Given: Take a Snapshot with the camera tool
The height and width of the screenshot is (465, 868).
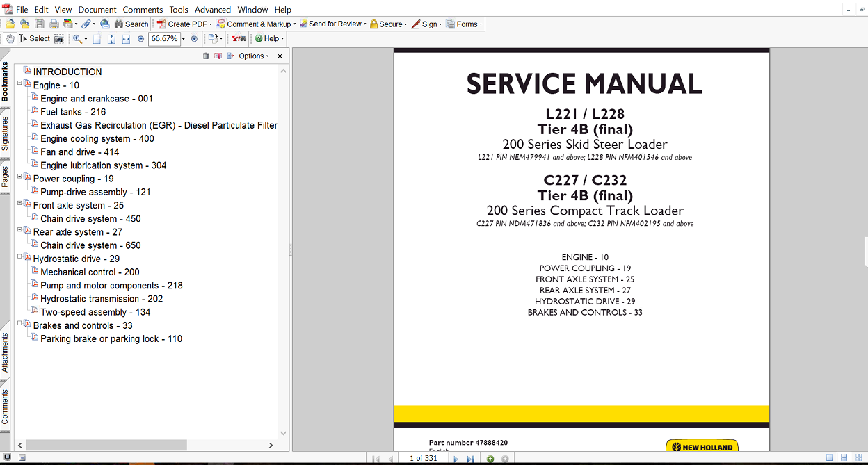Looking at the screenshot, I should click(60, 39).
